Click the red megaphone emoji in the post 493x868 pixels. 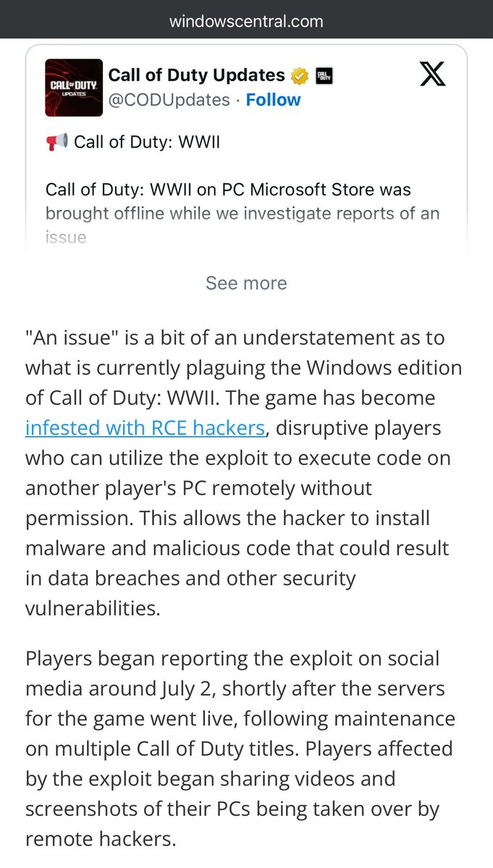pos(57,142)
